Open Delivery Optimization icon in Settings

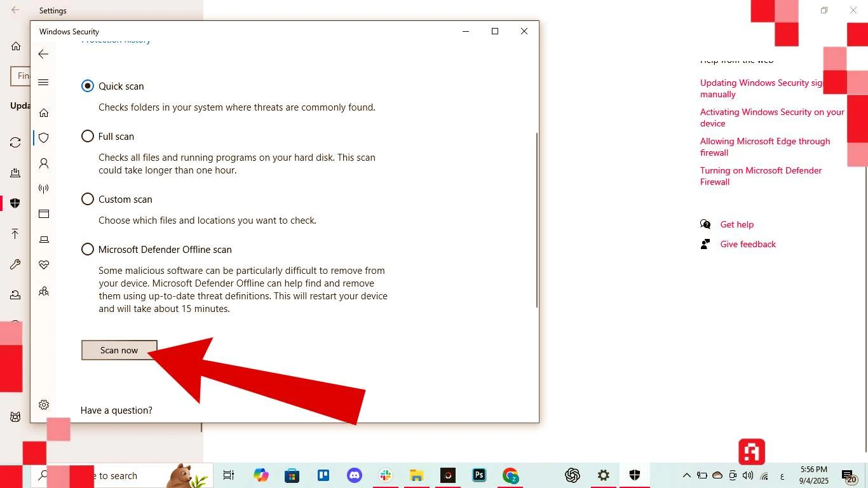click(x=15, y=173)
